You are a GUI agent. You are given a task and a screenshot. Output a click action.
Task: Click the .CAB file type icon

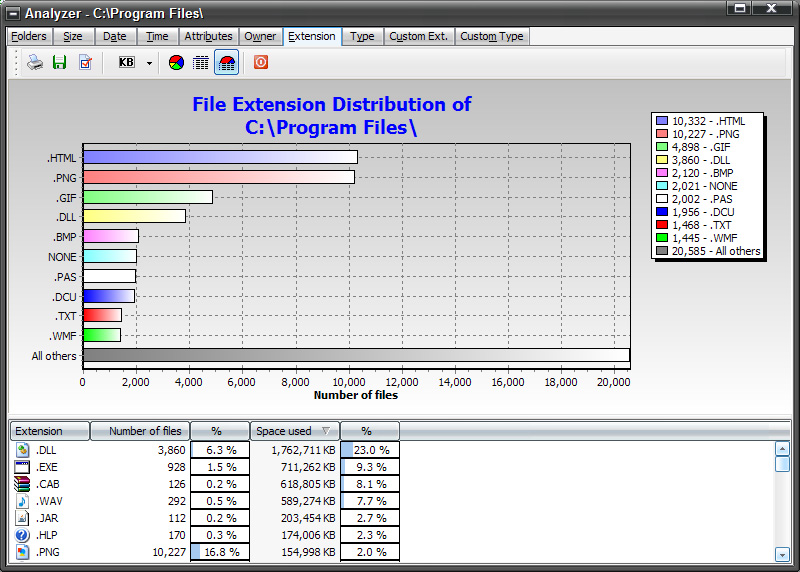pos(23,484)
